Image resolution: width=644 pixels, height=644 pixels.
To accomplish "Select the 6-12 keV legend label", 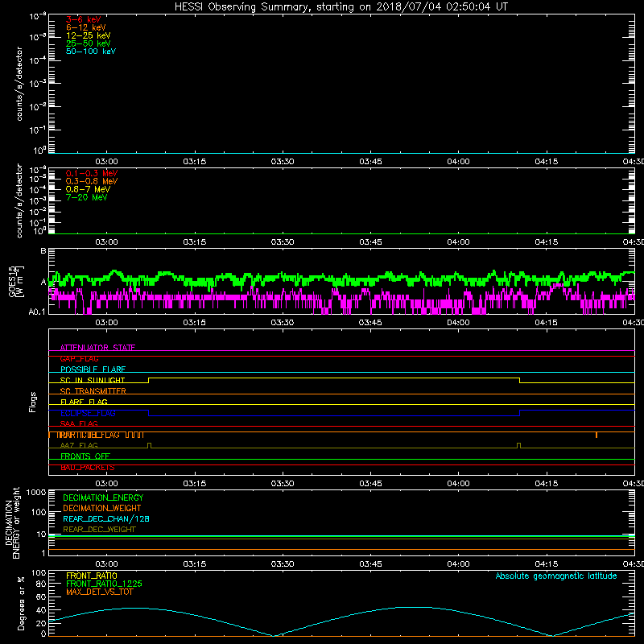I will 86,27.
